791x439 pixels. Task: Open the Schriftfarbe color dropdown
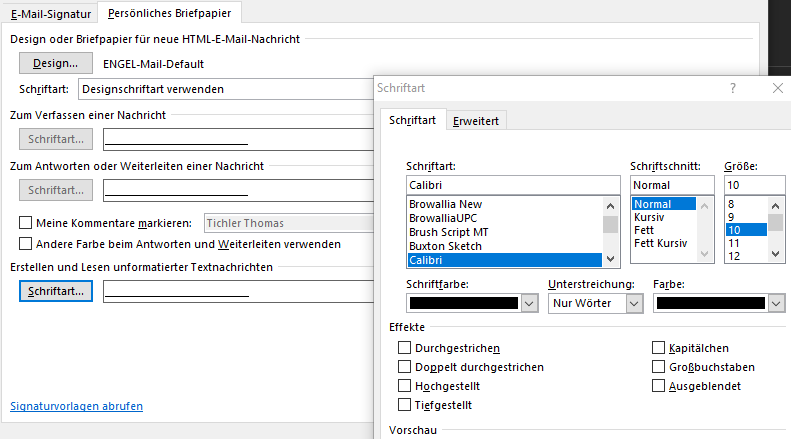pyautogui.click(x=530, y=303)
